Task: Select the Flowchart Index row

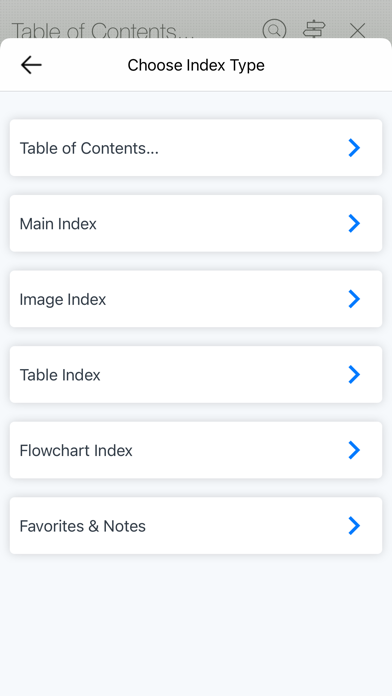Action: click(x=196, y=450)
